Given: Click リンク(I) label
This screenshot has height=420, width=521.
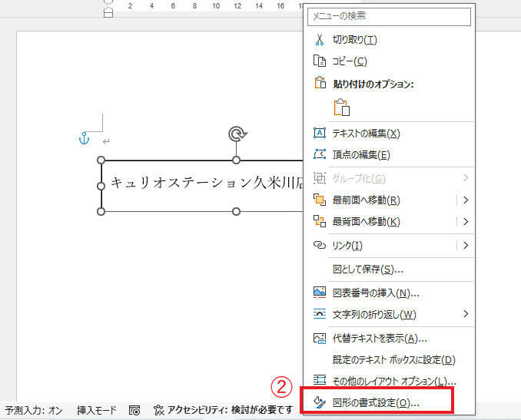Looking at the screenshot, I should coord(347,246).
